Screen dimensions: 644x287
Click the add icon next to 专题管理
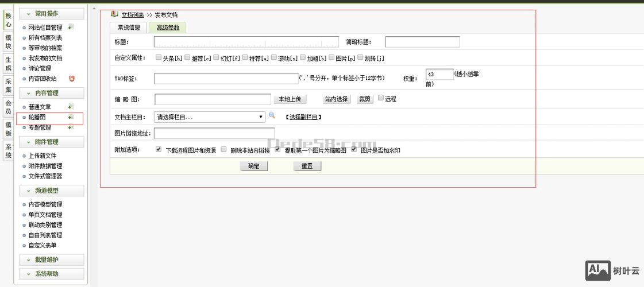coord(71,127)
